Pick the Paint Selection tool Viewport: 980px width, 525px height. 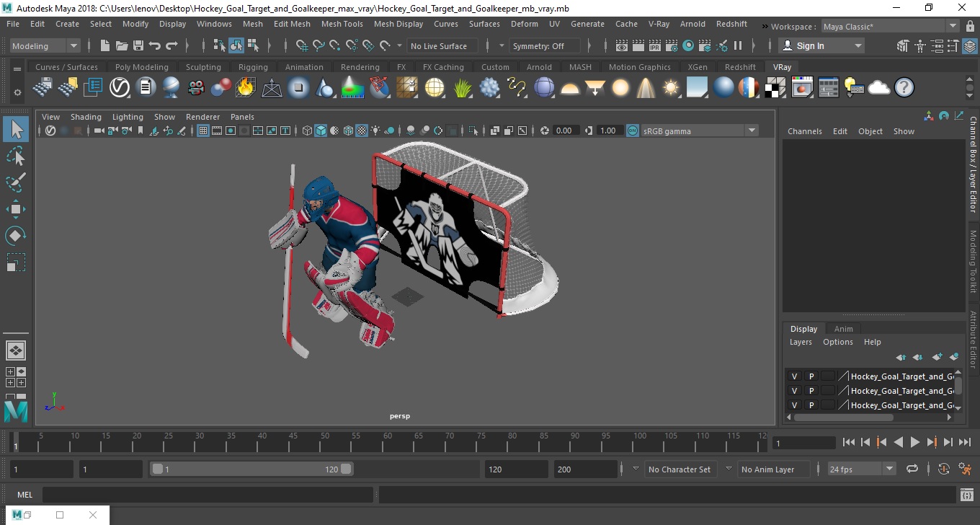pos(16,182)
